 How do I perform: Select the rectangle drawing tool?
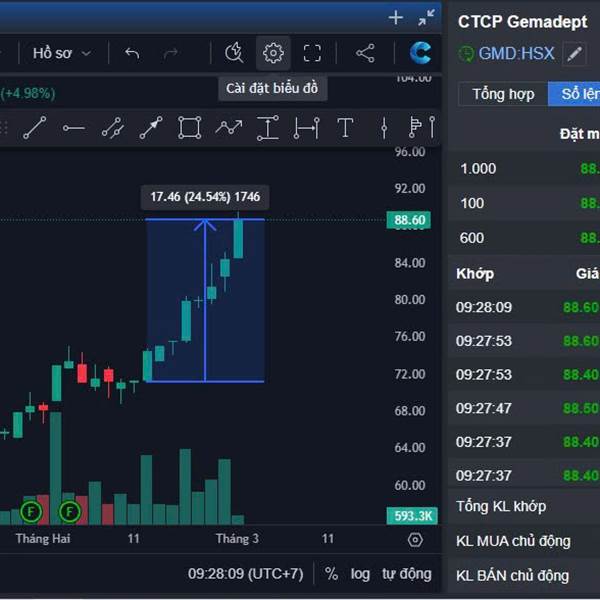coord(189,127)
